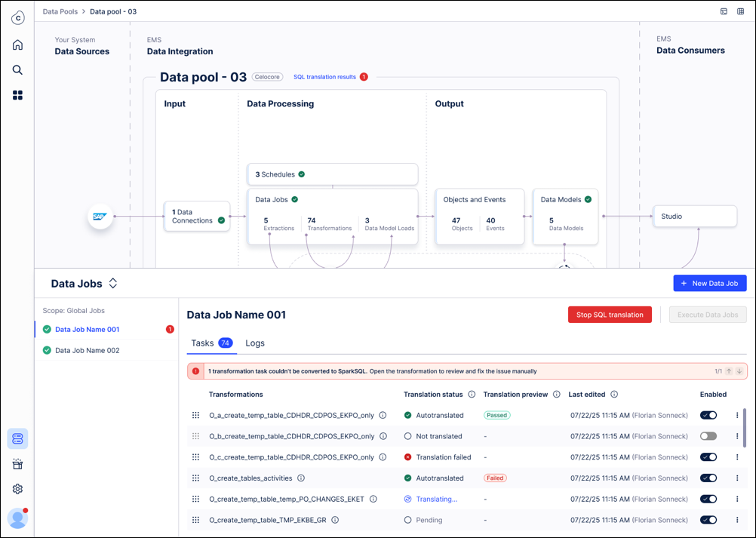Screen dimensions: 756x538
Task: Disable the O_a_create_temp_table transformation toggle
Action: tap(708, 415)
